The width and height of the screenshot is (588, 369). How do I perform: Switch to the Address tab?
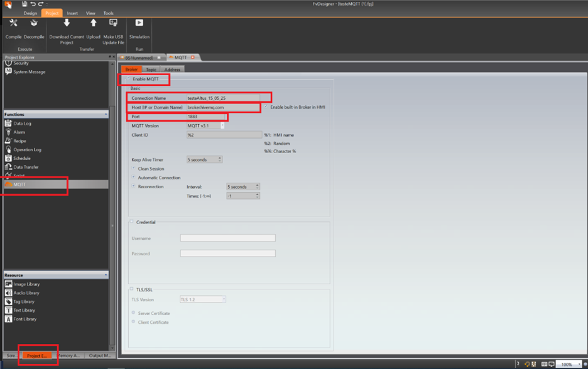point(172,69)
